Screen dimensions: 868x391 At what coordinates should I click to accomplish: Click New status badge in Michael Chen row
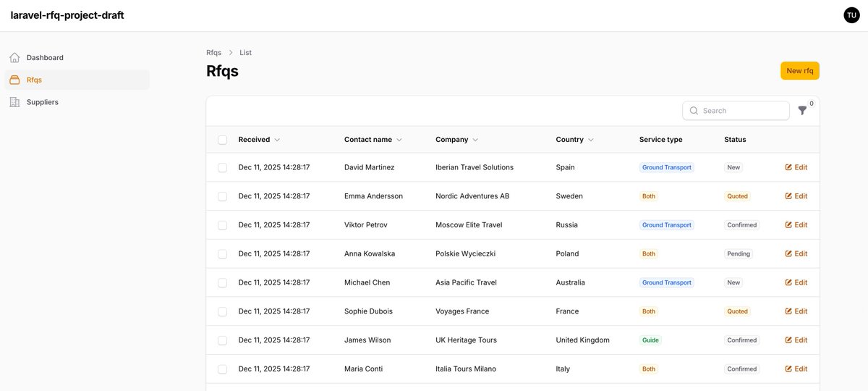click(x=734, y=283)
